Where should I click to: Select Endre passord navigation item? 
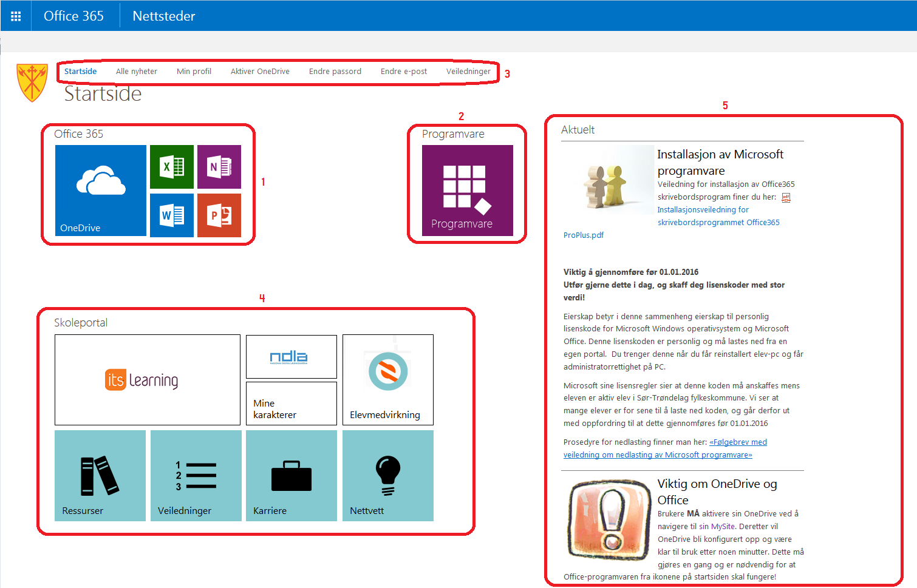[335, 72]
